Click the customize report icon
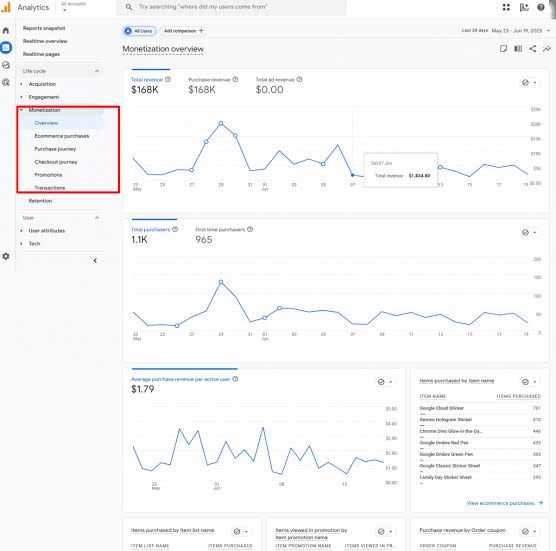The image size is (556, 551). coord(503,49)
